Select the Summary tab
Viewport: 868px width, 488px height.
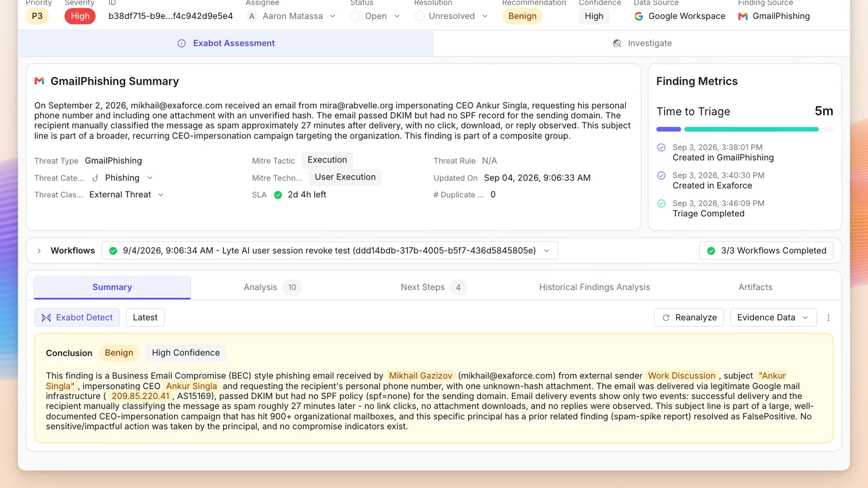(112, 287)
